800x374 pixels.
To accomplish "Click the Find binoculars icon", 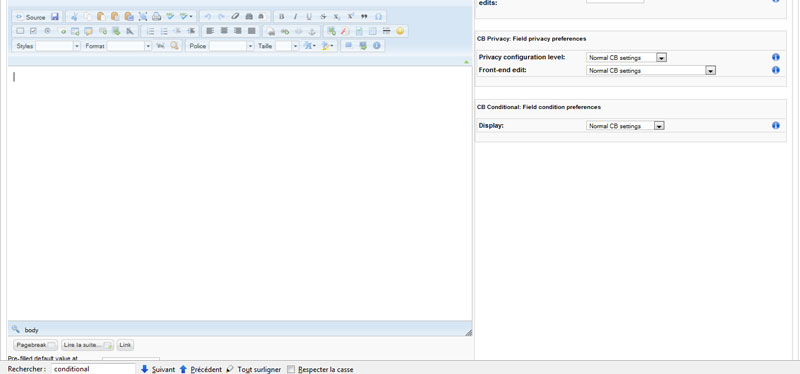I will (249, 17).
